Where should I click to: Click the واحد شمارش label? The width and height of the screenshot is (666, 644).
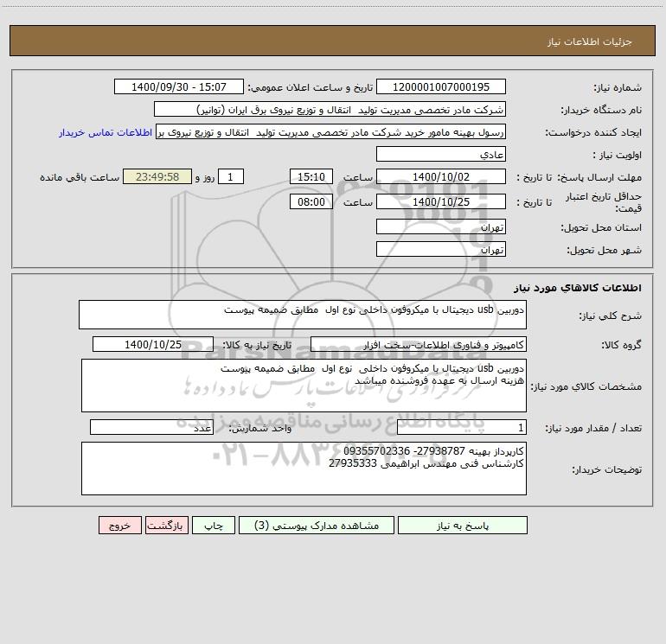(x=260, y=429)
